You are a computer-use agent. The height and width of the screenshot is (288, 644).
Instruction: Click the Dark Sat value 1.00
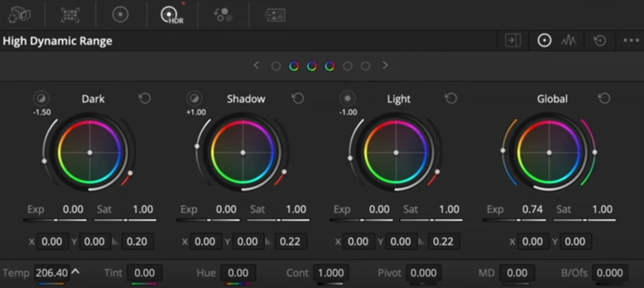143,209
